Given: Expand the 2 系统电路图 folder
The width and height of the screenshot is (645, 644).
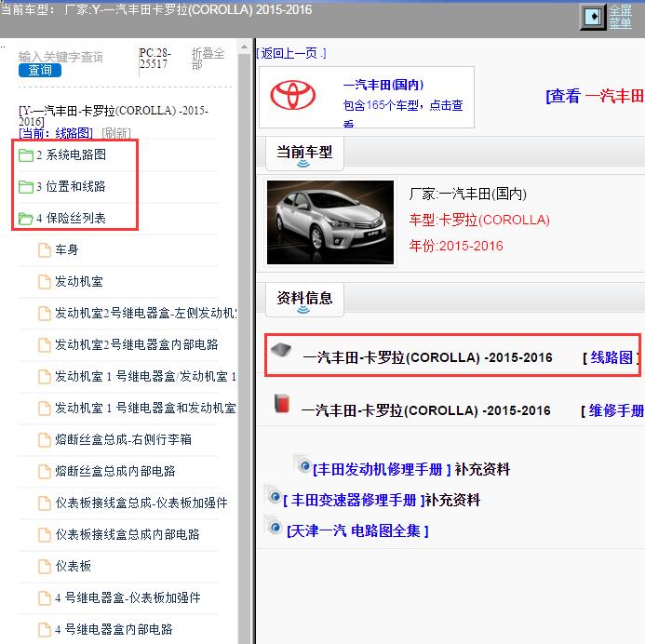Looking at the screenshot, I should coord(71,155).
